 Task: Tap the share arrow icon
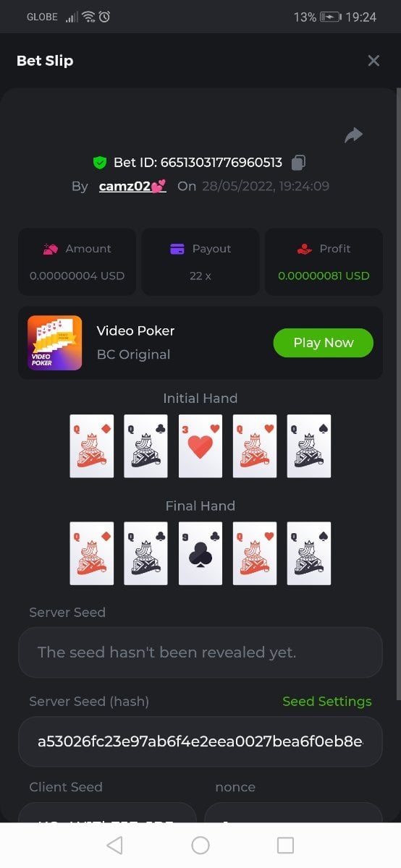353,135
